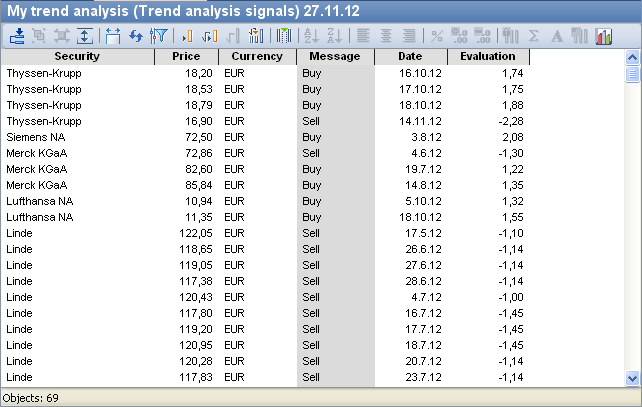Select the Siemens NA row
The height and width of the screenshot is (407, 642).
tap(150, 137)
